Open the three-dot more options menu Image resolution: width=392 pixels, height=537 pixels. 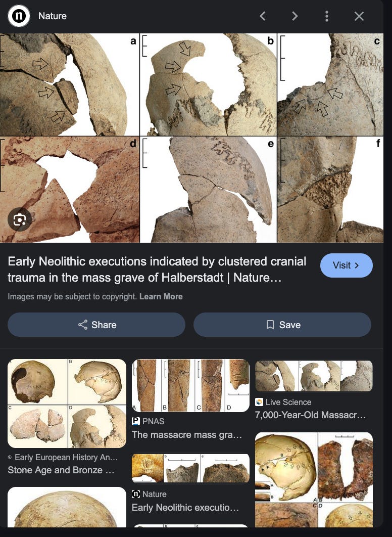[x=327, y=16]
